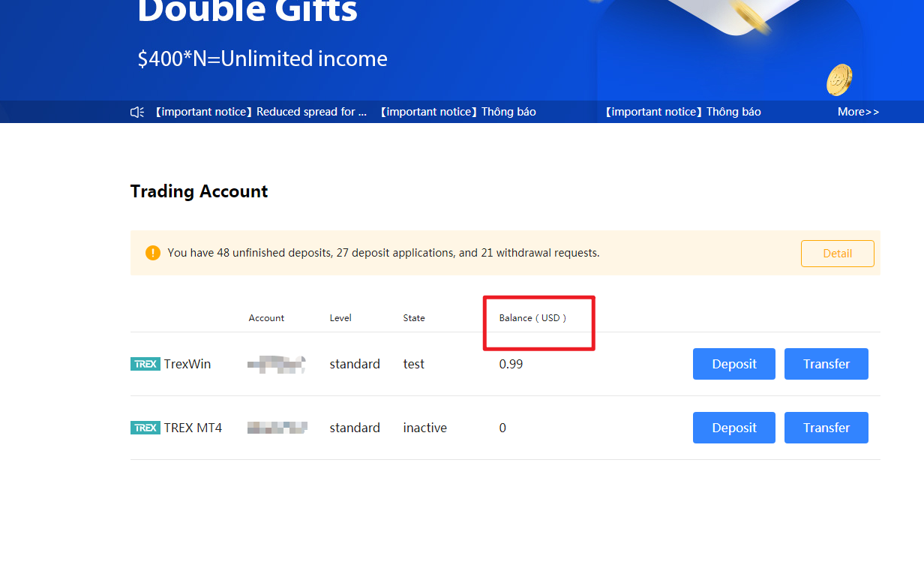Click the 'Double Gifts' banner title
Image resolution: width=924 pixels, height=568 pixels.
pyautogui.click(x=248, y=11)
